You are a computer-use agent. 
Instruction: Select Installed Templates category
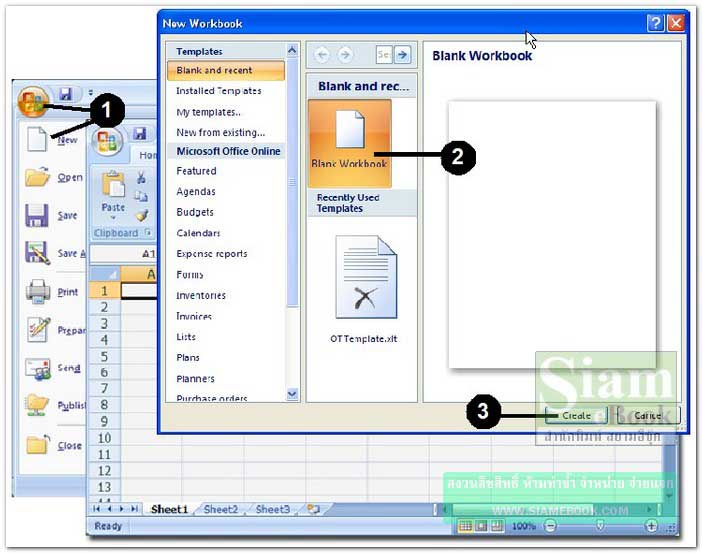tap(219, 91)
